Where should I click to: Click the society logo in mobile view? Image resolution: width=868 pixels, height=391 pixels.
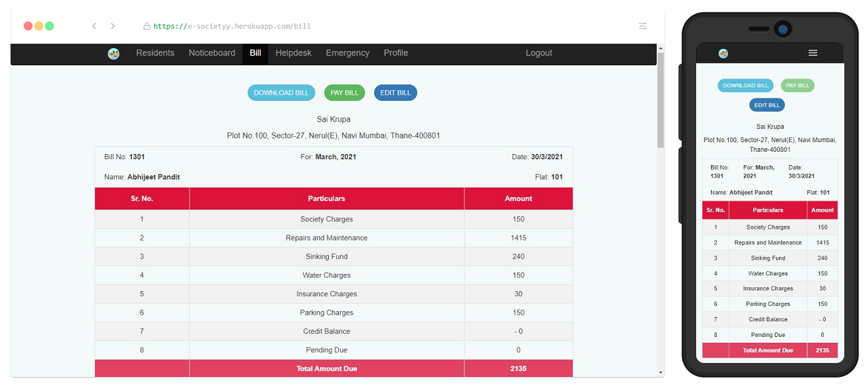(x=723, y=53)
